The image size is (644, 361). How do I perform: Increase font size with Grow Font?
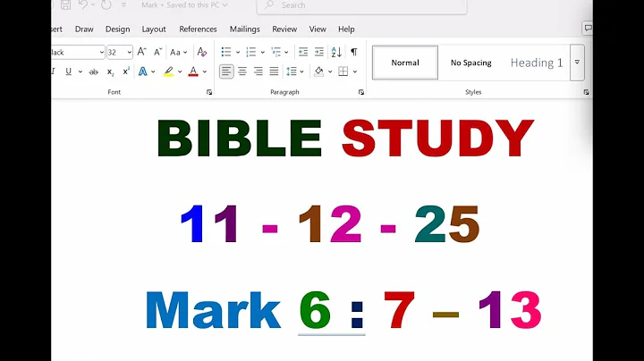[x=141, y=52]
